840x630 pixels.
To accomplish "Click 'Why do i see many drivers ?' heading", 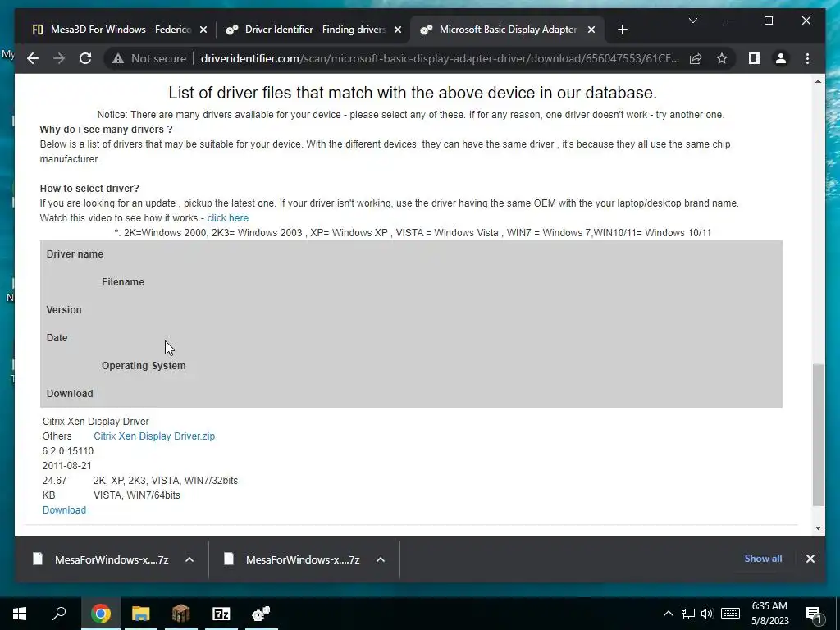I will click(106, 130).
